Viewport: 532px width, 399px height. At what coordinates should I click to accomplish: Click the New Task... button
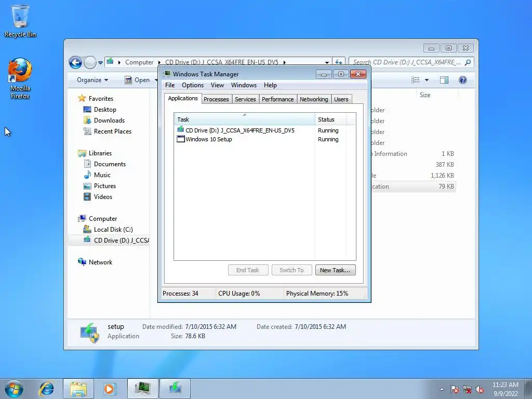click(x=335, y=270)
